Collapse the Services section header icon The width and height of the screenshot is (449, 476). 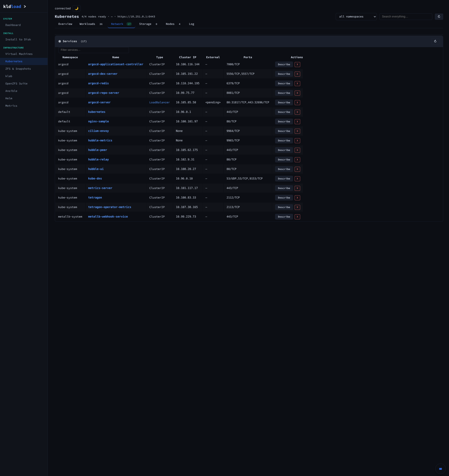coord(60,41)
